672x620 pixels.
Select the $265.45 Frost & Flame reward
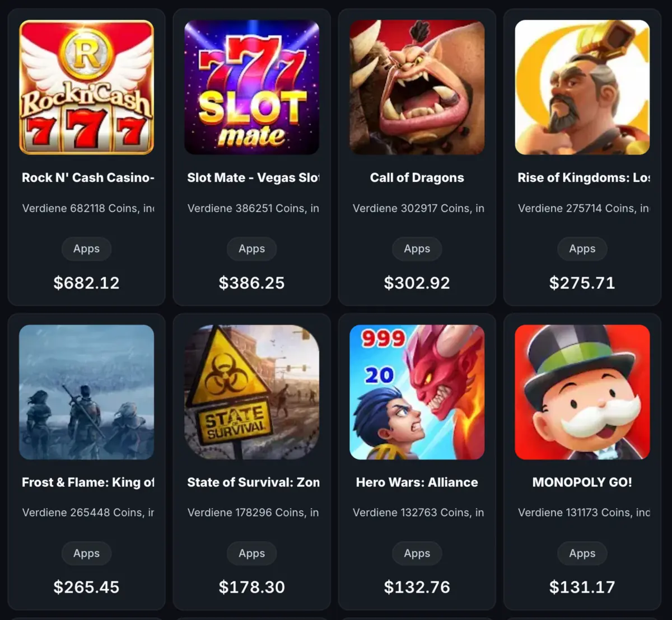[x=86, y=587]
